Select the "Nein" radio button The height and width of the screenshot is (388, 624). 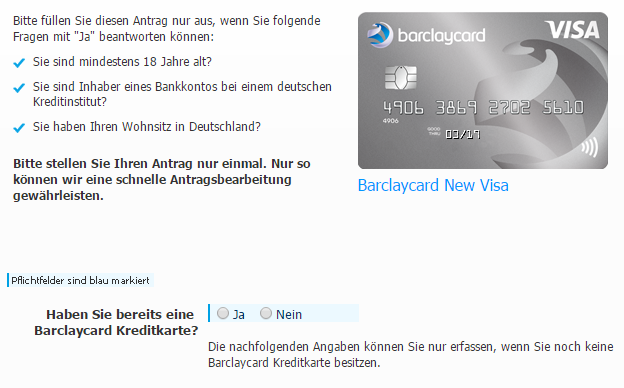point(266,314)
